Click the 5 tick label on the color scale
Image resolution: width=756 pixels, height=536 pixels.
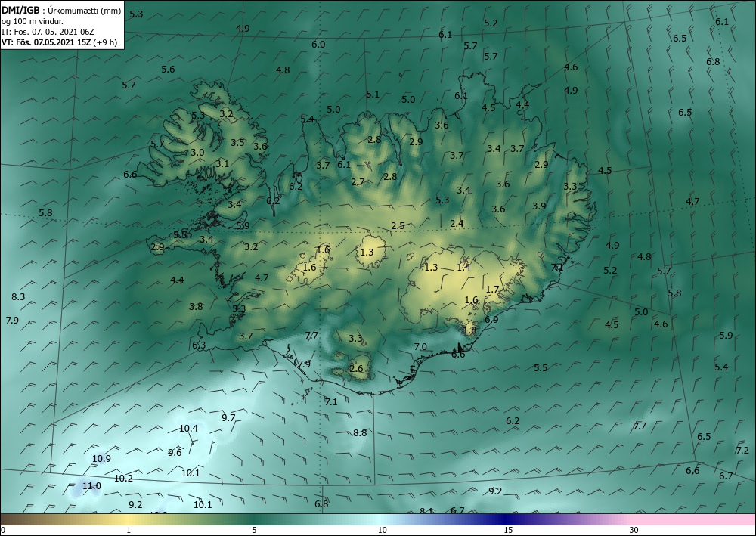tap(254, 531)
